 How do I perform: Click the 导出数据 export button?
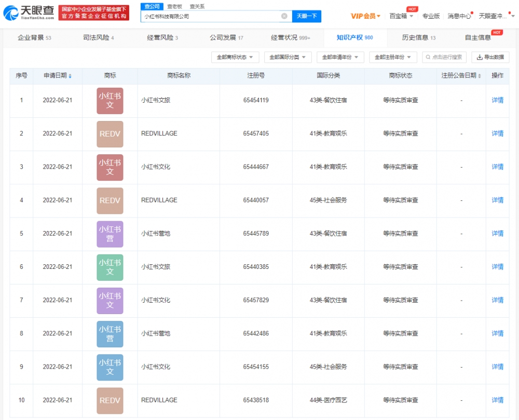(490, 57)
